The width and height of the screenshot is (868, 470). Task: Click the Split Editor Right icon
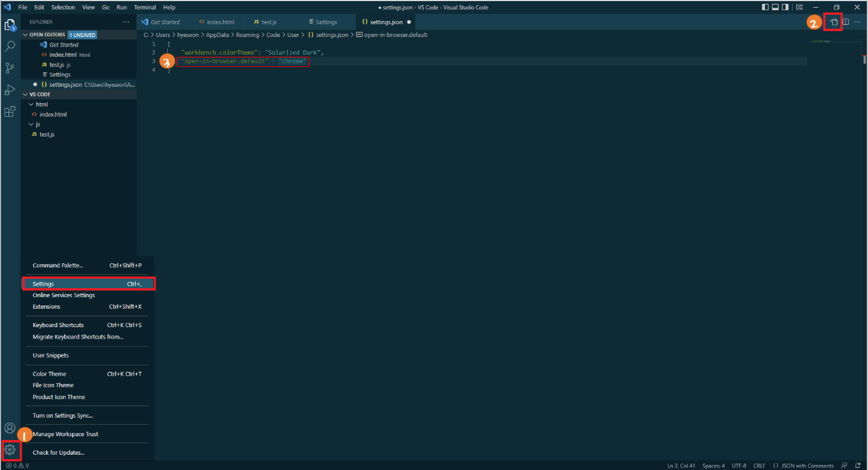click(x=846, y=22)
